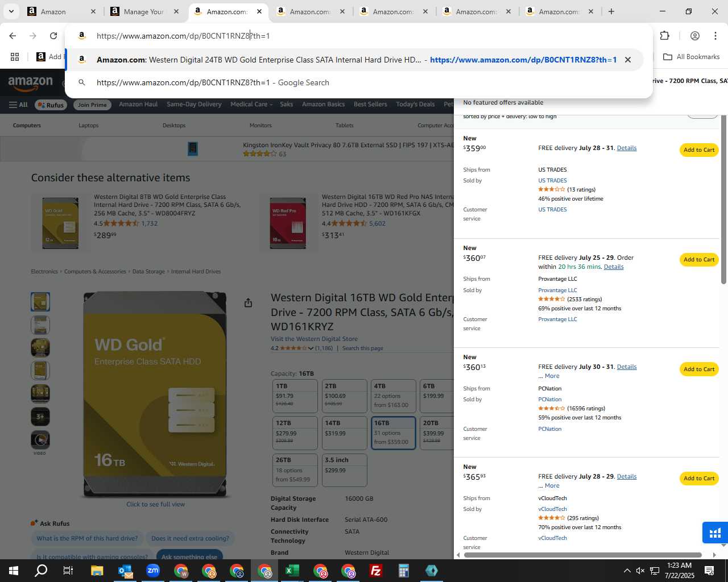Select the 12TB capacity option
Screen dimensions: 728x582
point(295,433)
